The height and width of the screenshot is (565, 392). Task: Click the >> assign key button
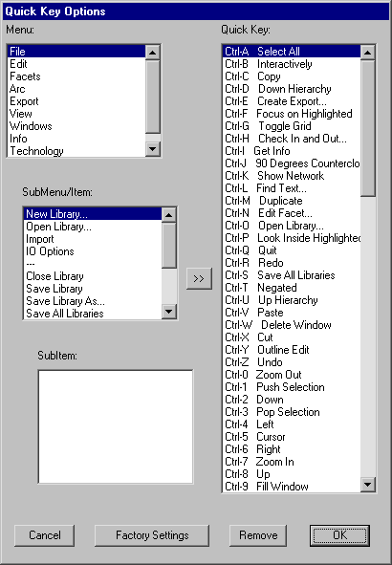(199, 278)
